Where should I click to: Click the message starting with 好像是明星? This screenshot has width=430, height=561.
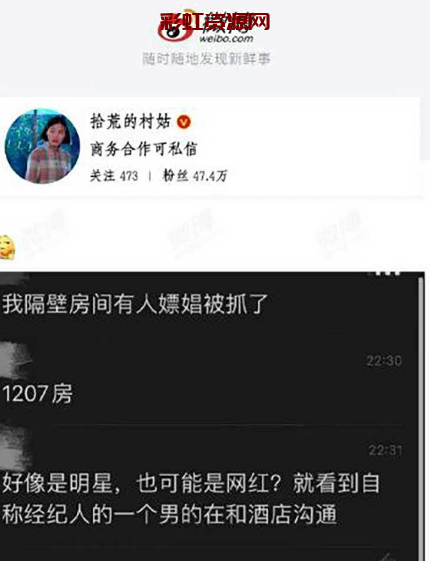(x=191, y=499)
